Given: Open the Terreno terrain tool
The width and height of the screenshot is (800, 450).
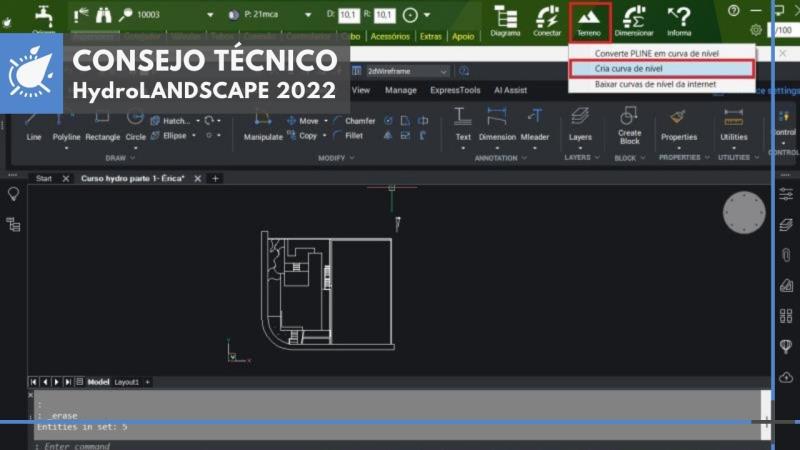Looking at the screenshot, I should pos(589,21).
